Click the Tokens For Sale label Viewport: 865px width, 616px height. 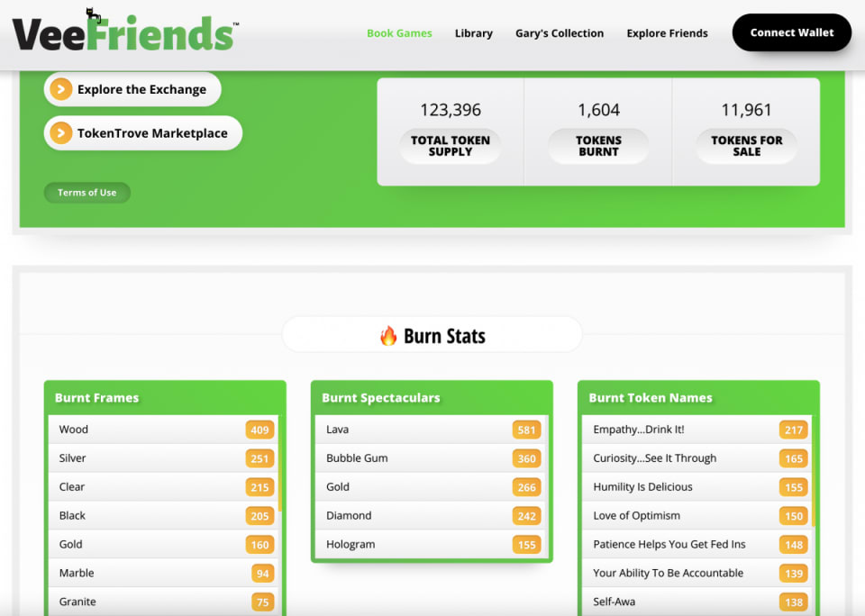point(747,146)
